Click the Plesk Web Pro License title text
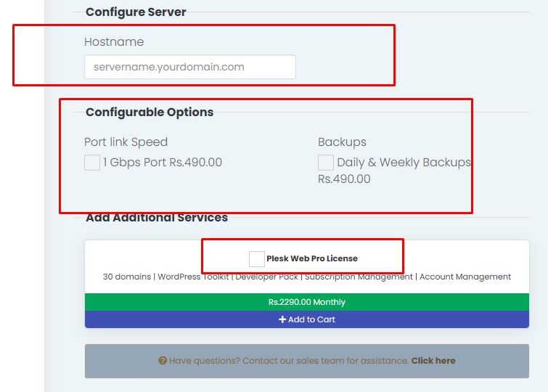The image size is (548, 392). 312,259
